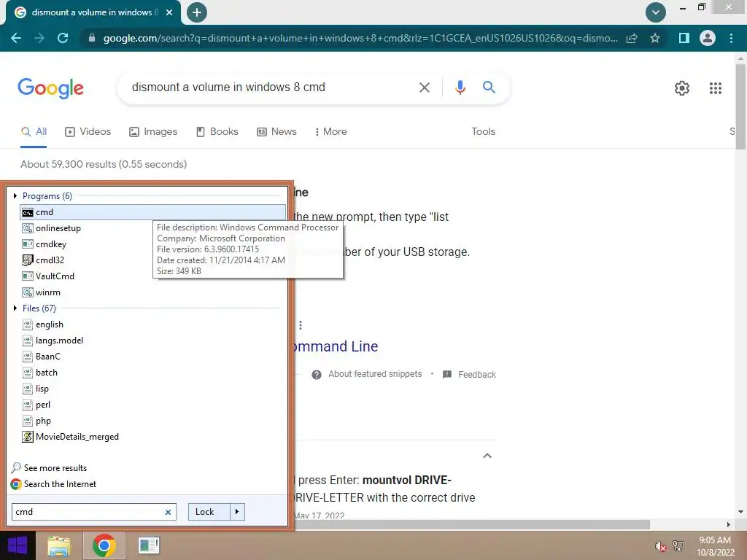Open search Tools

(x=483, y=132)
